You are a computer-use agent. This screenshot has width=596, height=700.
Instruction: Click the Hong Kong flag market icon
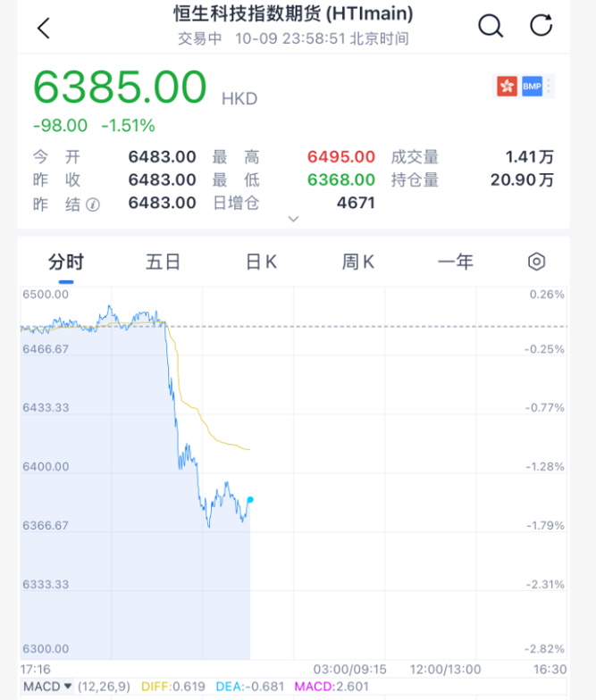[x=507, y=87]
